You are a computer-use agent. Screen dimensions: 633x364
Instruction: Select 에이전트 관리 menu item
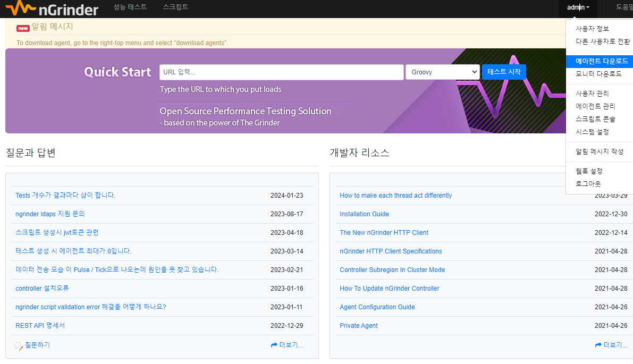(595, 106)
